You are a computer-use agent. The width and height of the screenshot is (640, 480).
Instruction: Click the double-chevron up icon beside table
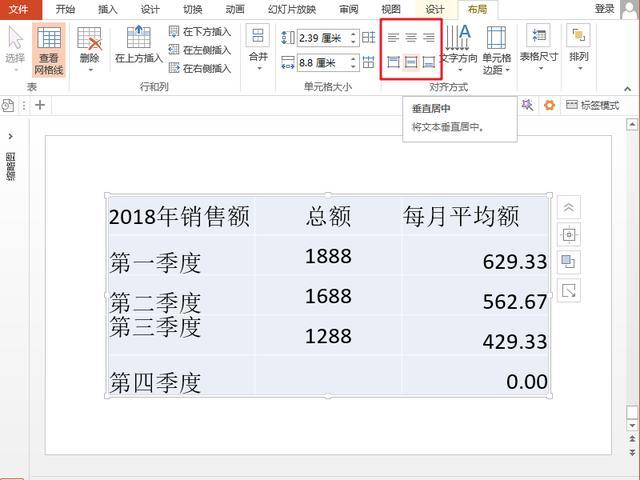click(x=569, y=207)
